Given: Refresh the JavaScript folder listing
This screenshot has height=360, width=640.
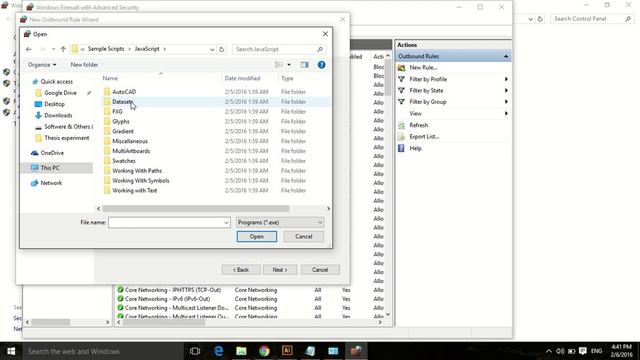Looking at the screenshot, I should pos(222,49).
